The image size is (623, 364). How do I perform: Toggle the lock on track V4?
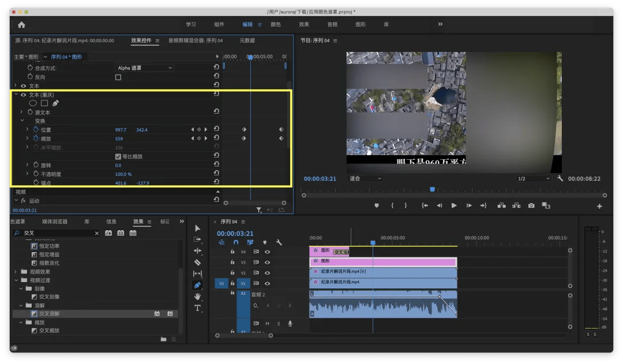coord(232,252)
